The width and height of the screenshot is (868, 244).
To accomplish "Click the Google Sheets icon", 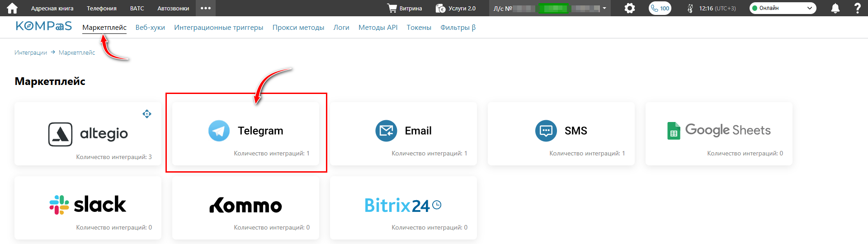I will 674,131.
